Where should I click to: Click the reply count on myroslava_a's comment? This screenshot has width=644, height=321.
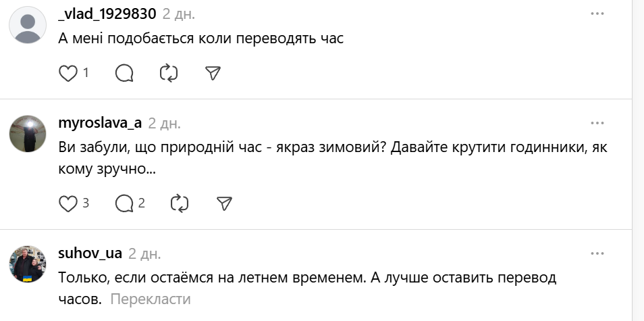[x=142, y=203]
